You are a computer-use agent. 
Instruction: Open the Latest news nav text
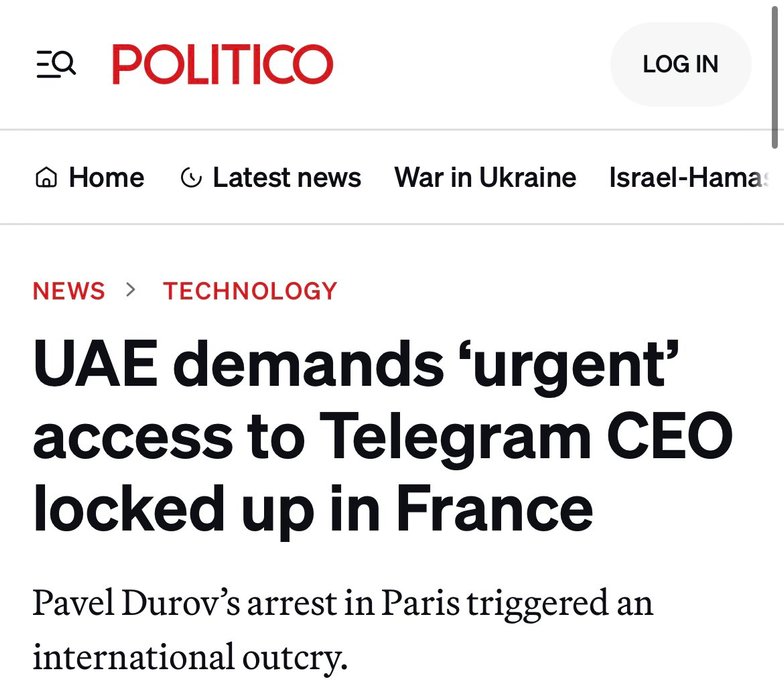coord(286,178)
